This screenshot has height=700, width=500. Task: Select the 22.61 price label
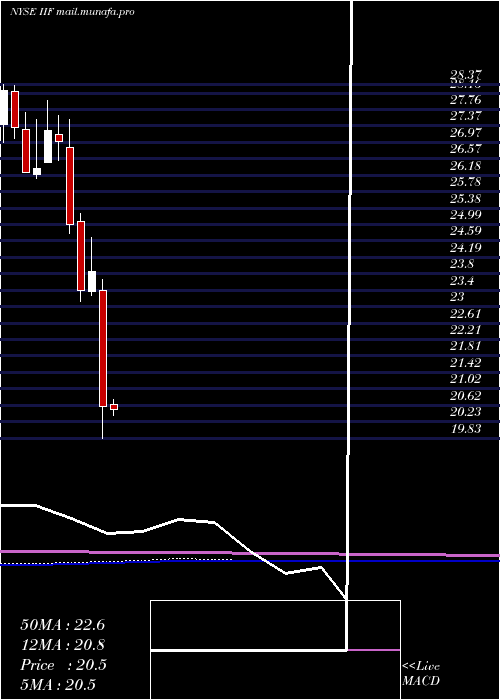tap(465, 313)
